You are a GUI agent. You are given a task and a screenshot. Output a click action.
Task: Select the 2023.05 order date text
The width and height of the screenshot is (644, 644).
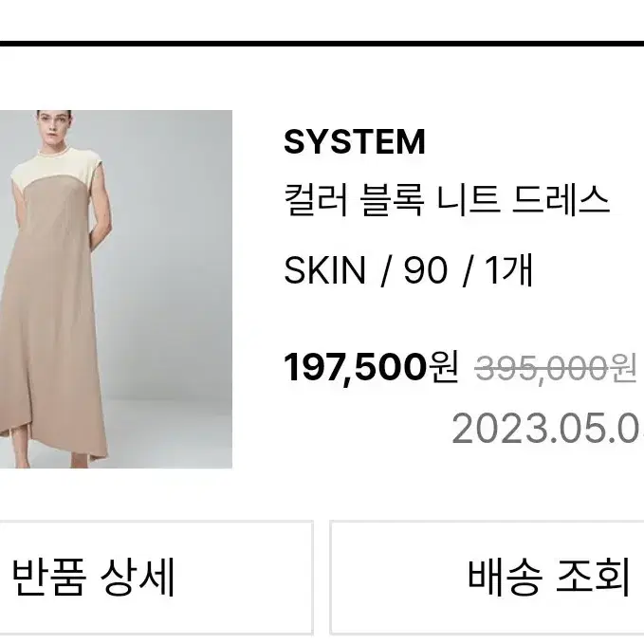point(548,429)
